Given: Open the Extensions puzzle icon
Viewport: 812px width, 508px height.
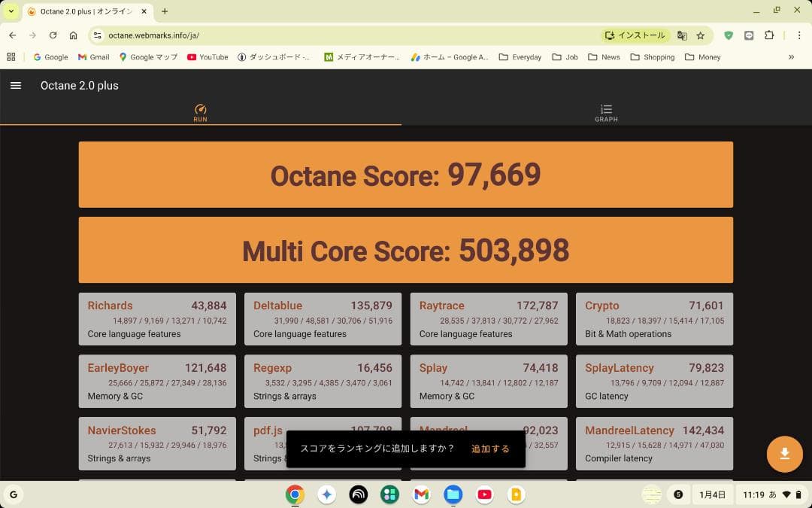Looking at the screenshot, I should pos(769,35).
